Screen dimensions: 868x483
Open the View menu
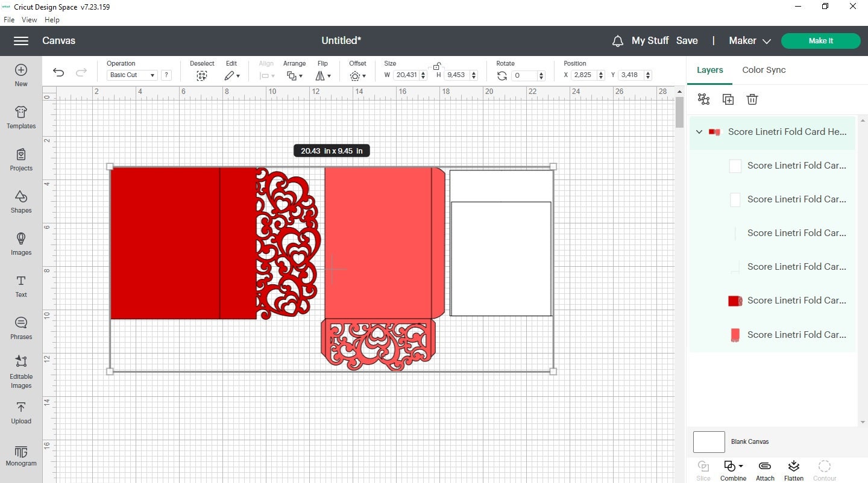(x=29, y=19)
